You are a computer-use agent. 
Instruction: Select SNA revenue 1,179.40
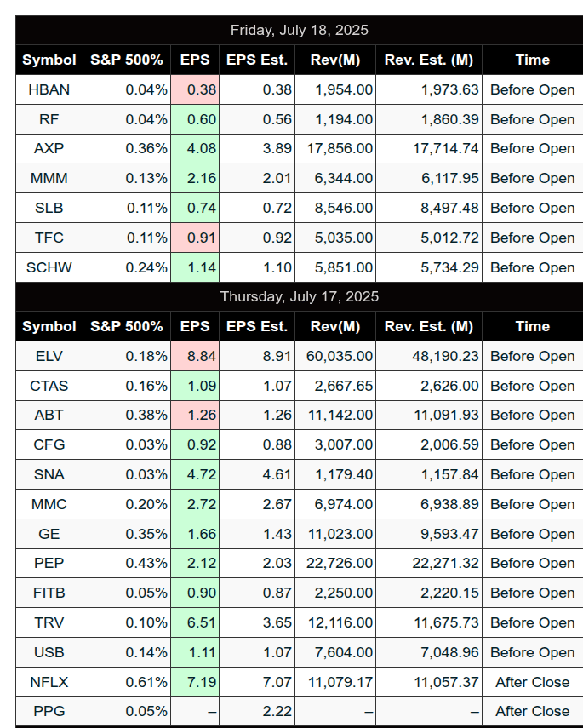click(335, 474)
